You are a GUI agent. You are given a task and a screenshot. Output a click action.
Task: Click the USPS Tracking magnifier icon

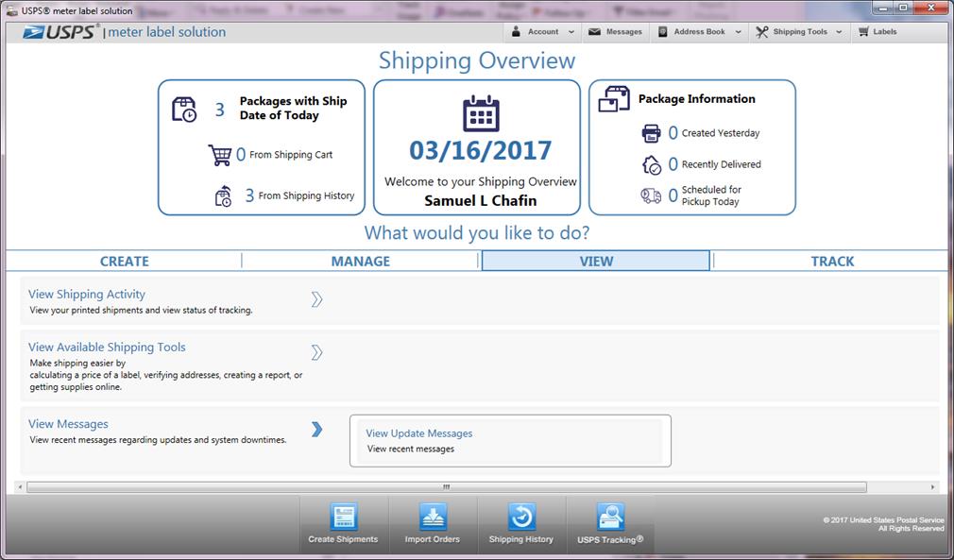[x=610, y=517]
